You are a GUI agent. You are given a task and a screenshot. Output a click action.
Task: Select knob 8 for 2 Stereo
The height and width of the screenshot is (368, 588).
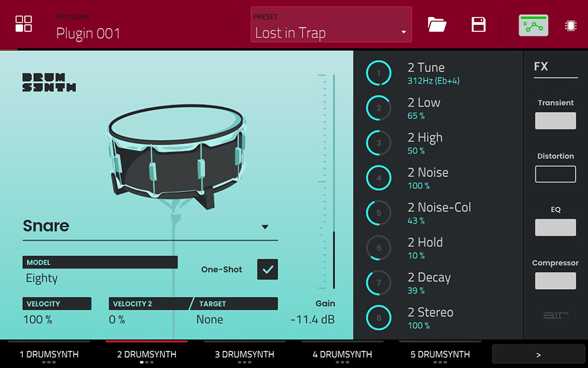tap(379, 318)
